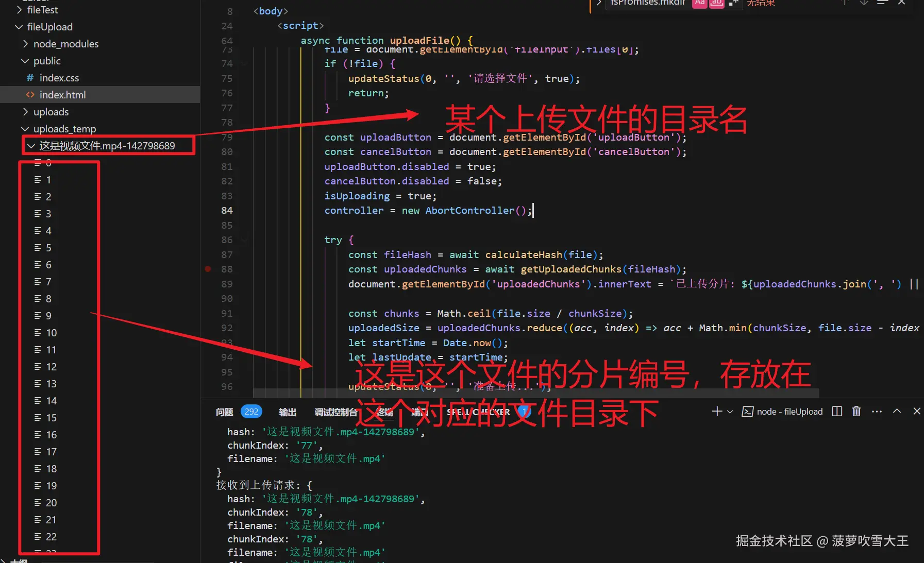Kill the active terminal with the trash icon
This screenshot has height=563, width=924.
tap(856, 411)
